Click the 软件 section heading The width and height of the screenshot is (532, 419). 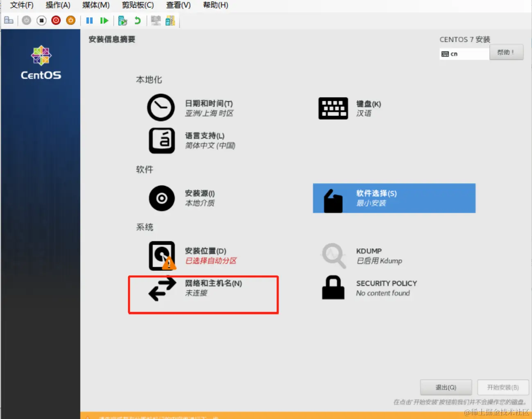145,170
